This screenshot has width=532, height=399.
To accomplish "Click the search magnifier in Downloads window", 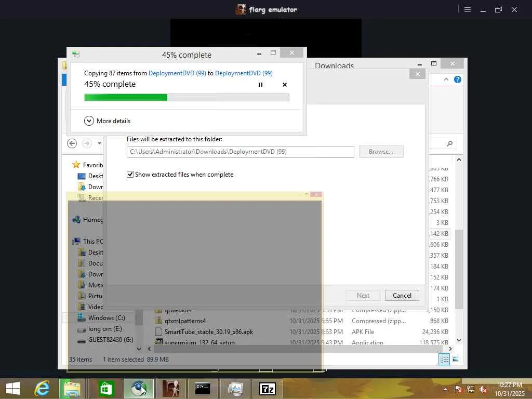I will [x=449, y=143].
